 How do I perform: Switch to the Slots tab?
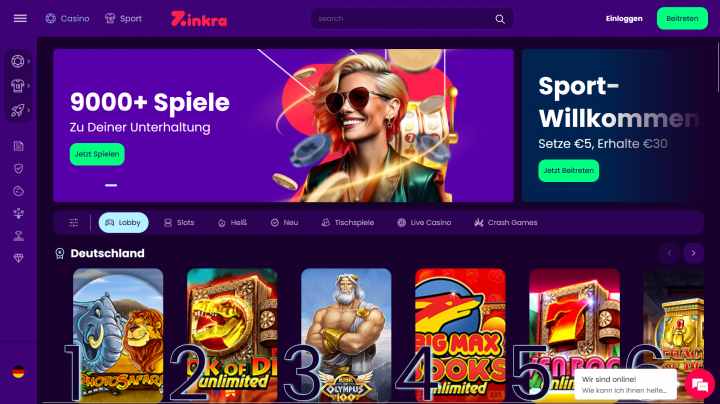tap(179, 223)
